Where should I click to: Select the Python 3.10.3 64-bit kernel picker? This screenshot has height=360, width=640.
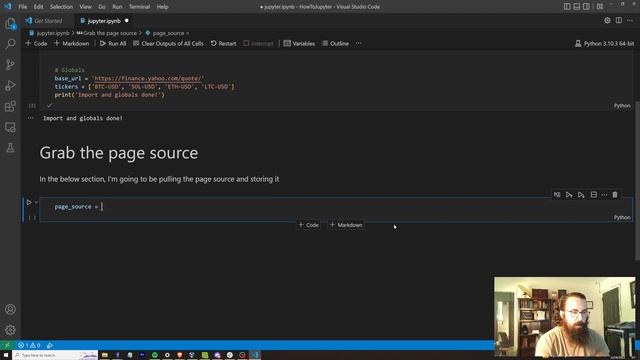coord(604,43)
